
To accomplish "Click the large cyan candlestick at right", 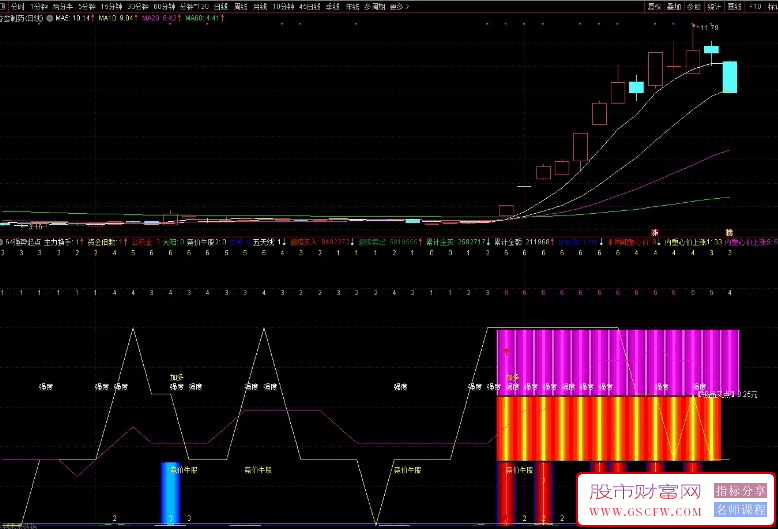I will tap(730, 76).
